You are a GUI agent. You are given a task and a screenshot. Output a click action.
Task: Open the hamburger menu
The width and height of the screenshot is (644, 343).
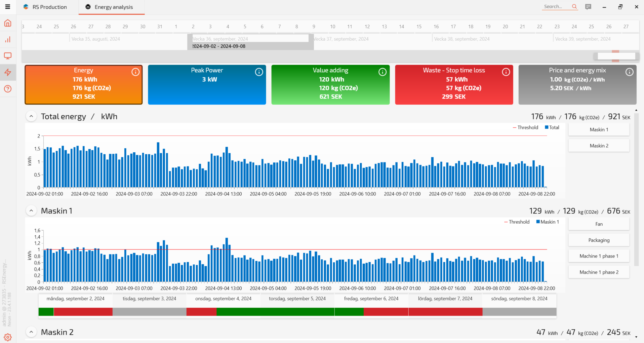pos(7,7)
